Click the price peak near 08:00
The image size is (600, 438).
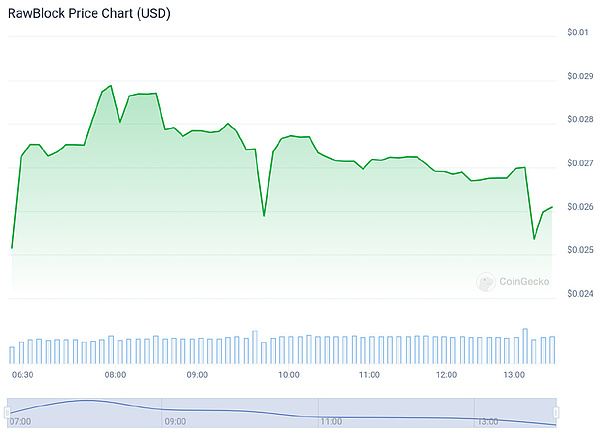point(110,86)
